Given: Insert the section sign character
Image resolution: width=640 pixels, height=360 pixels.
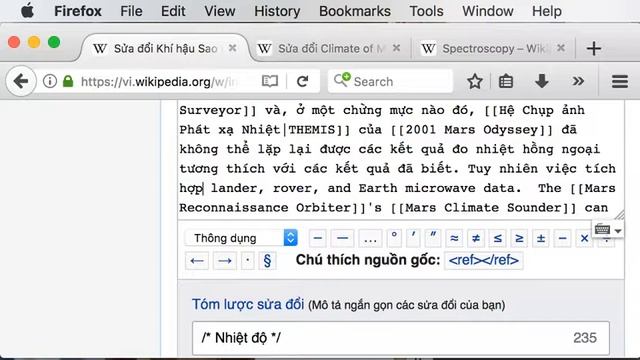Looking at the screenshot, I should point(267,261).
